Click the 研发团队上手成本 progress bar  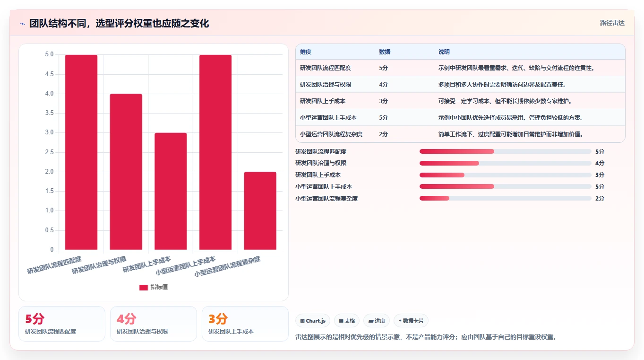[x=506, y=175]
